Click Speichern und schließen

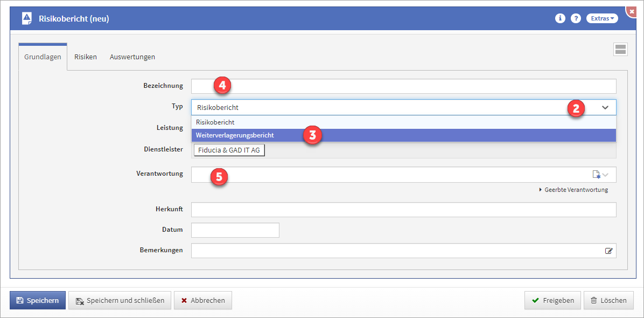[120, 300]
